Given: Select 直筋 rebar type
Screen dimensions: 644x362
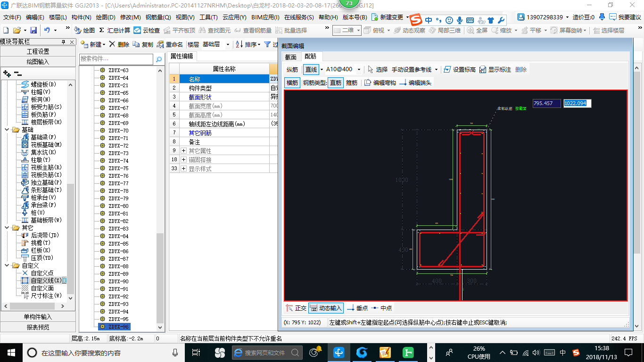Looking at the screenshot, I should (x=336, y=82).
